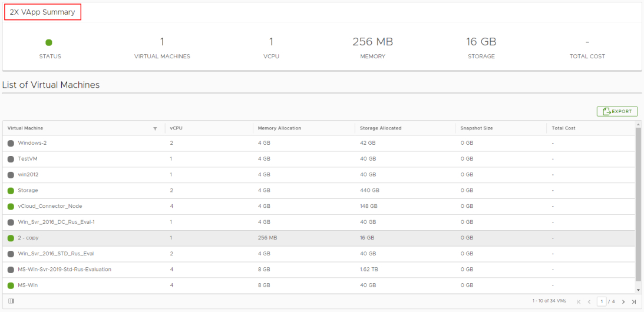The height and width of the screenshot is (312, 644).
Task: Go to the previous page of VMs
Action: click(589, 302)
